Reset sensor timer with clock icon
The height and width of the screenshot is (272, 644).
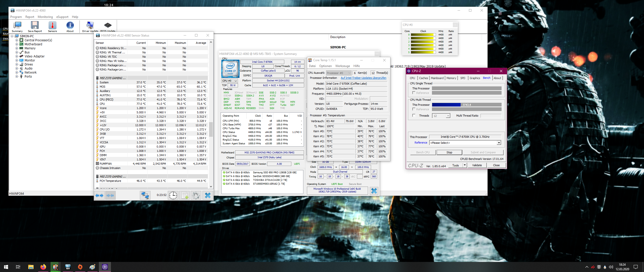click(173, 195)
